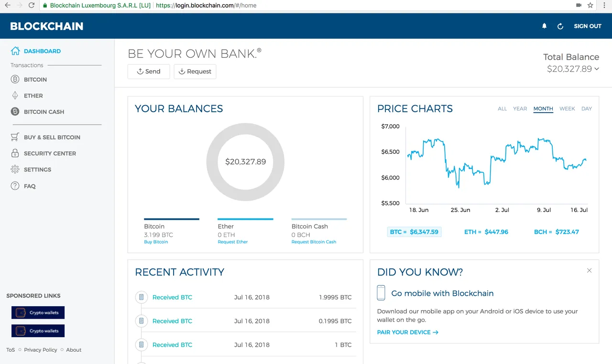Viewport: 612px width, 364px height.
Task: Select the MONTH chart range
Action: coord(543,109)
